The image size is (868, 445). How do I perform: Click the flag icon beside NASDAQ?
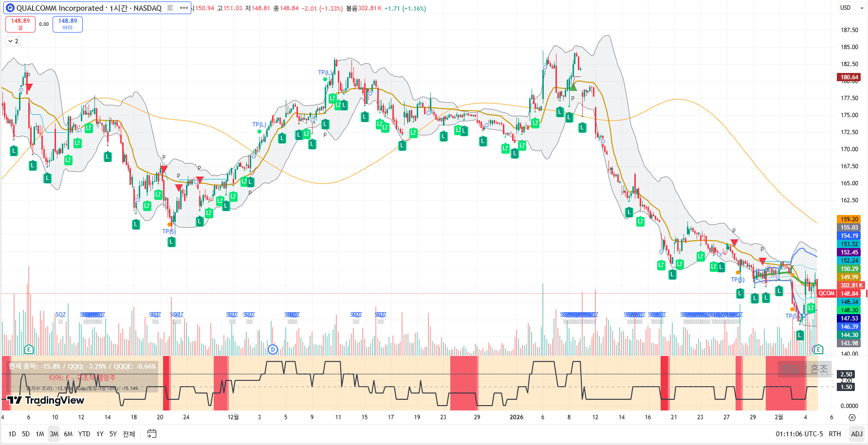[170, 8]
